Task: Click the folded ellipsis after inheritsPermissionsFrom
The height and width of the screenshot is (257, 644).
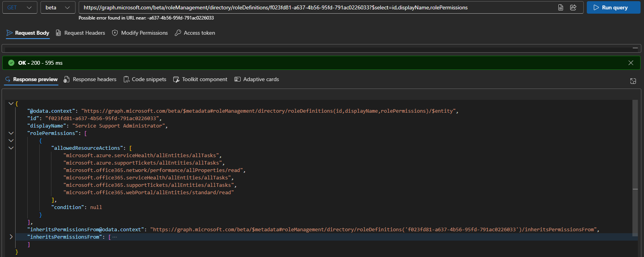Action: coord(114,237)
